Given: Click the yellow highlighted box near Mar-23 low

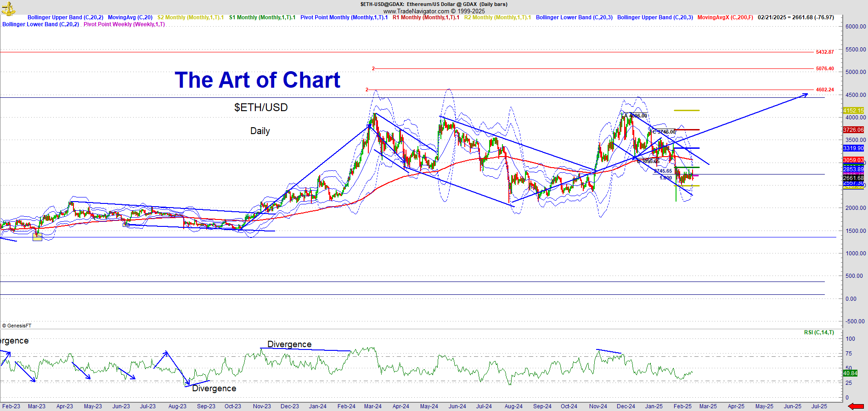Looking at the screenshot, I should pyautogui.click(x=37, y=237).
